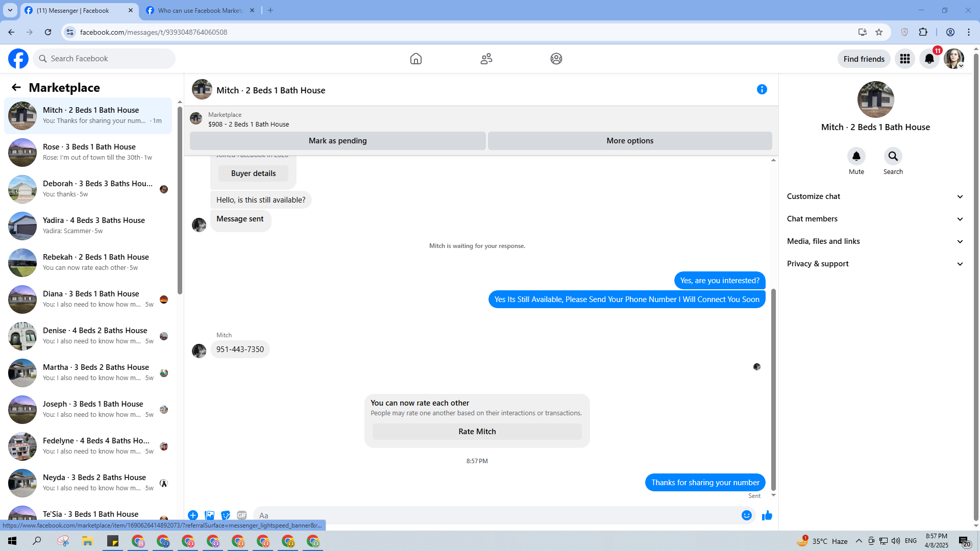980x551 pixels.
Task: Send a thumbs-up like
Action: click(x=767, y=515)
